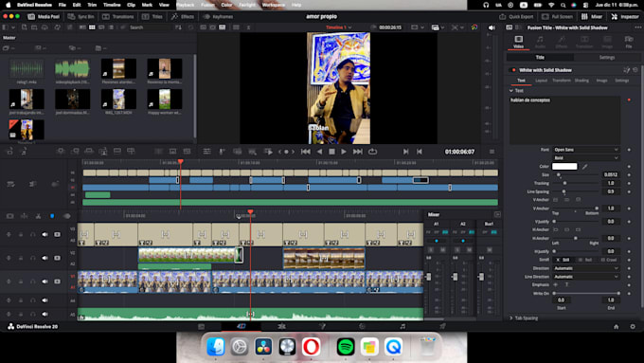Viewport: 644px width, 363px height.
Task: Open the Media Pool panel
Action: (x=44, y=17)
